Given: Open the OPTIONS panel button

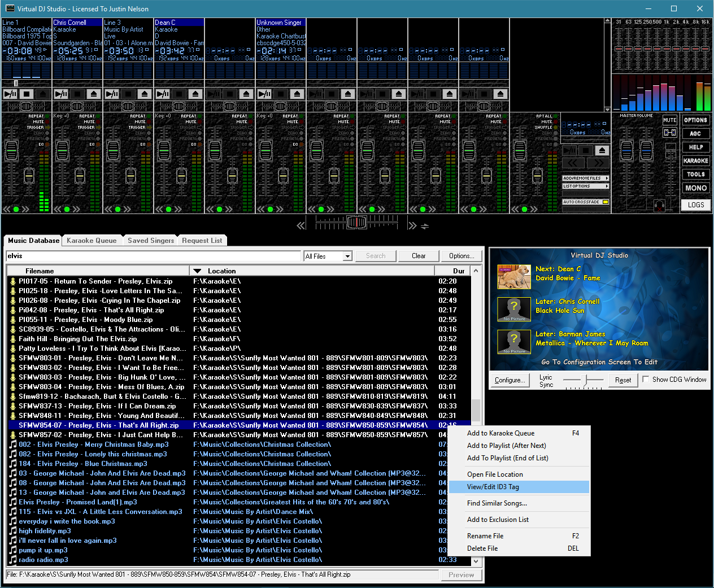Looking at the screenshot, I should tap(696, 120).
